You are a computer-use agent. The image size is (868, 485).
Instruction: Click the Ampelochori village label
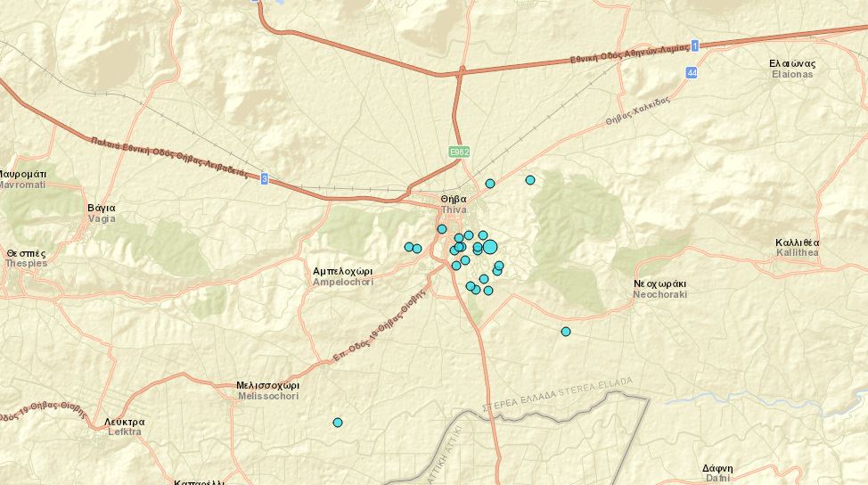(342, 275)
